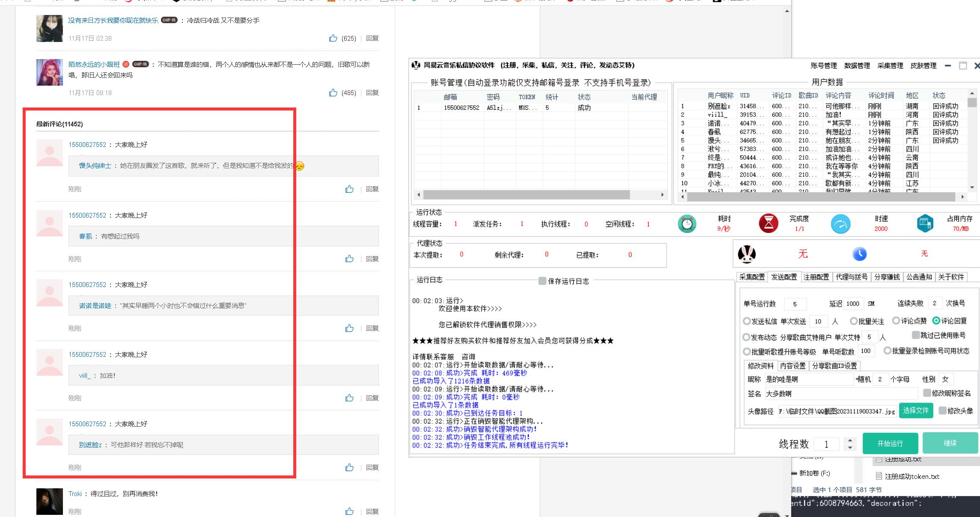Click the blue speedometer 时速 icon
This screenshot has width=980, height=517.
click(840, 224)
